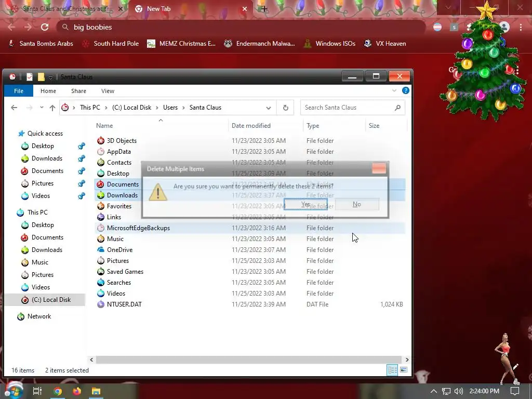Refresh the Santa Claus folder
532x399 pixels.
[x=285, y=108]
